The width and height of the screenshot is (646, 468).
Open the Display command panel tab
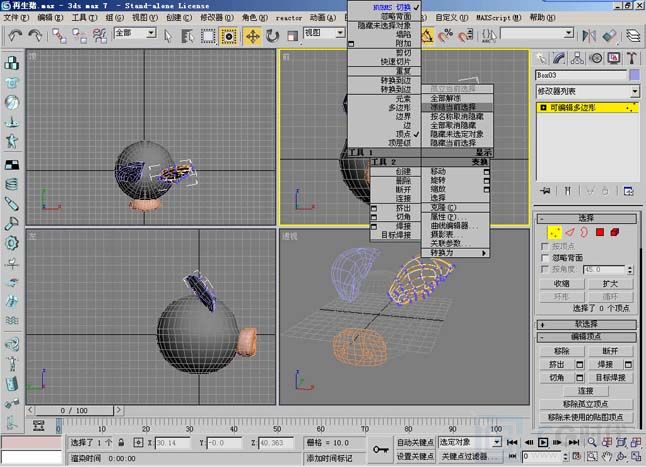click(614, 58)
